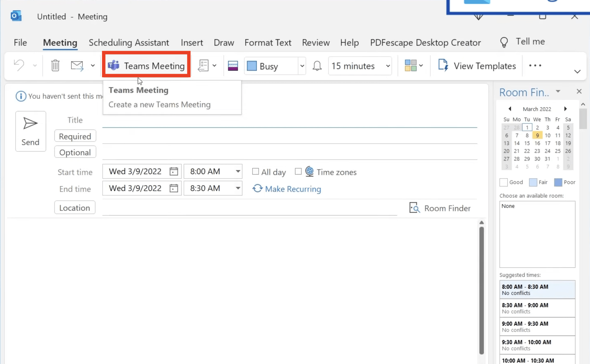Select the 9:00 AM - 9:30 AM suggested time
This screenshot has width=590, height=364.
coord(537,327)
